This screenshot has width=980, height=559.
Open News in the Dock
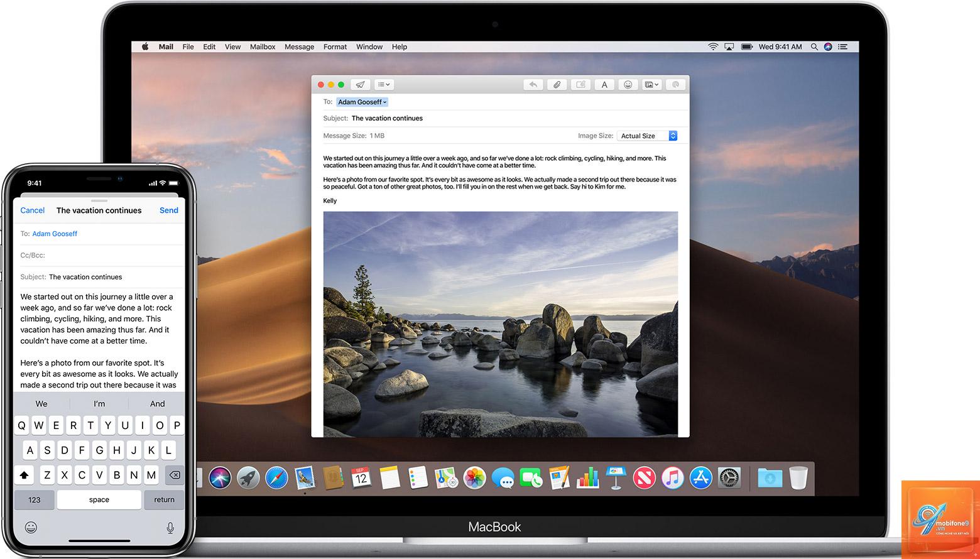click(x=645, y=478)
